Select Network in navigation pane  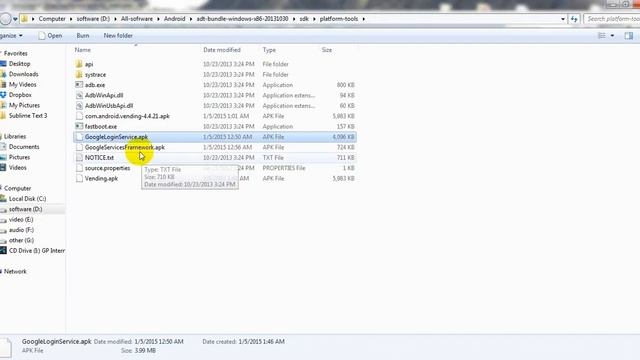[15, 271]
